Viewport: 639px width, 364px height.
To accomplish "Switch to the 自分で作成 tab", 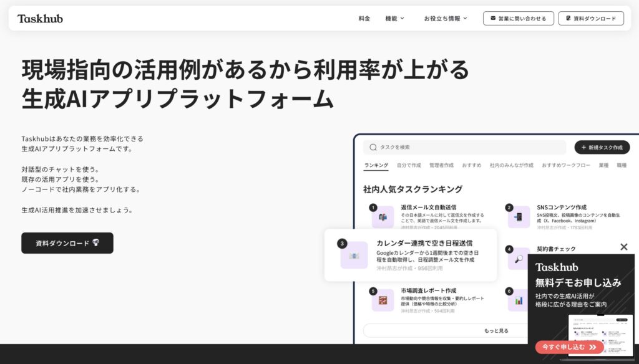I will [x=409, y=165].
